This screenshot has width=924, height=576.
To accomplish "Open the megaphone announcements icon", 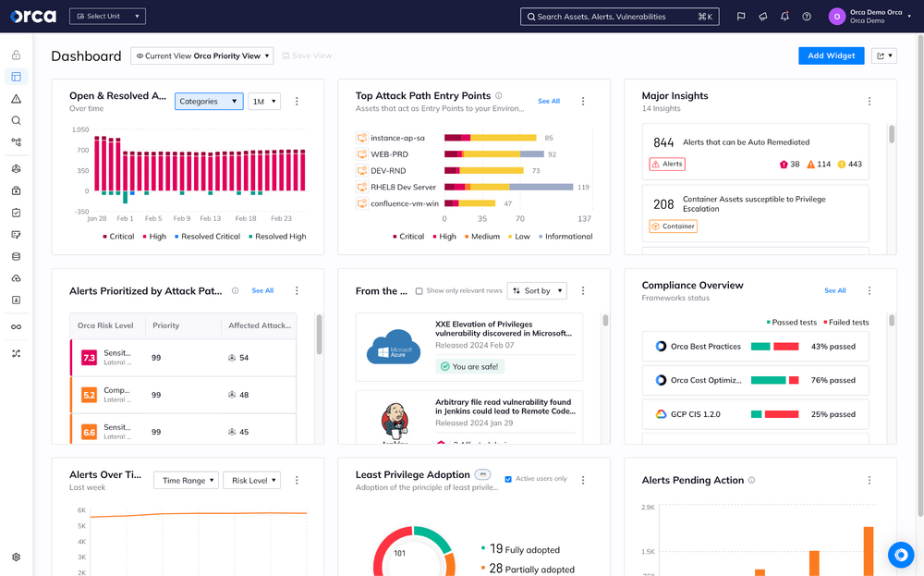I will [x=762, y=17].
